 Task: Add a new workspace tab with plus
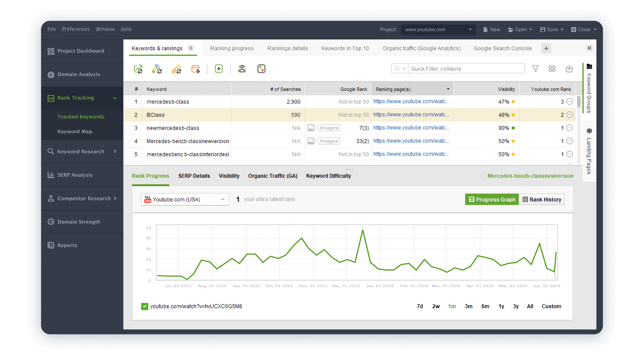546,48
